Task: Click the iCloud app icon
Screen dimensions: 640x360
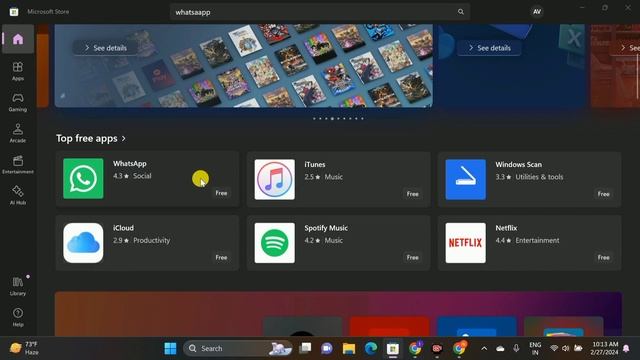Action: coord(83,243)
